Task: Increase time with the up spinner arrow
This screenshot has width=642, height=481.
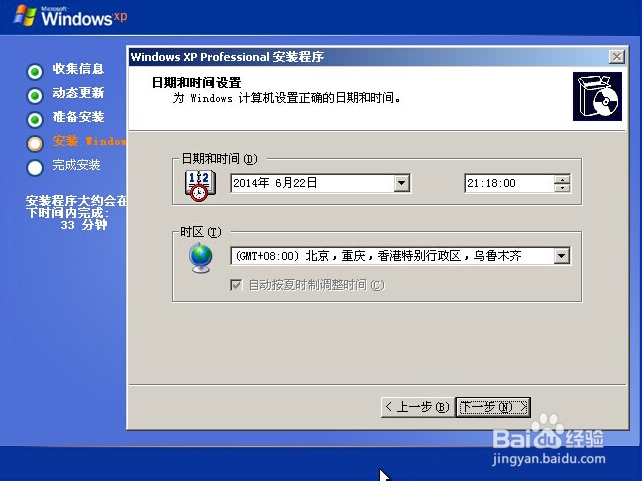Action: pyautogui.click(x=562, y=179)
